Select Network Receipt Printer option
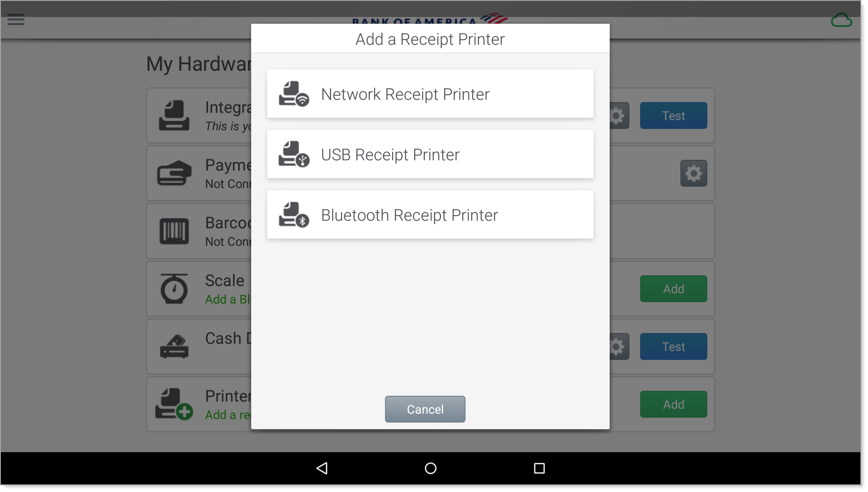The width and height of the screenshot is (868, 492). tap(431, 94)
